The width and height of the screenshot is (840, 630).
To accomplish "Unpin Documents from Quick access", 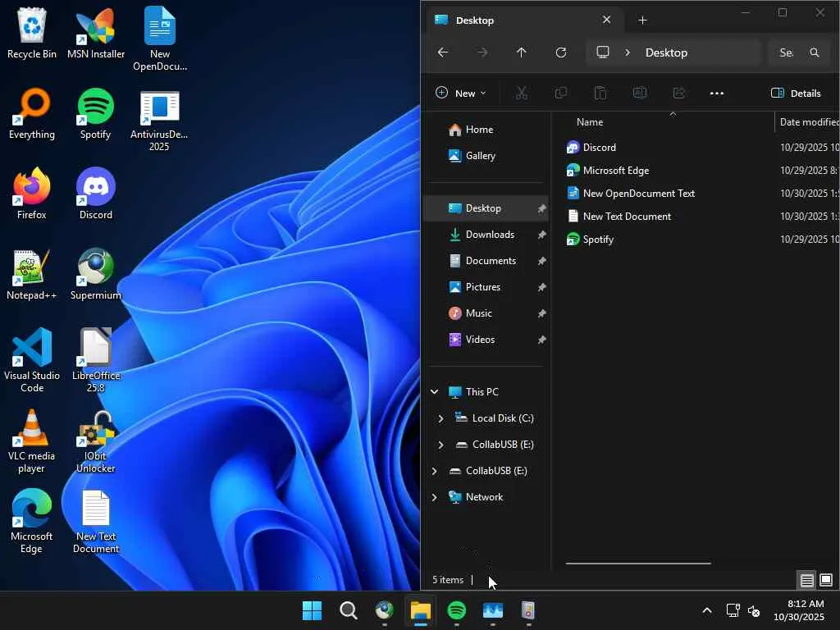I will [541, 261].
